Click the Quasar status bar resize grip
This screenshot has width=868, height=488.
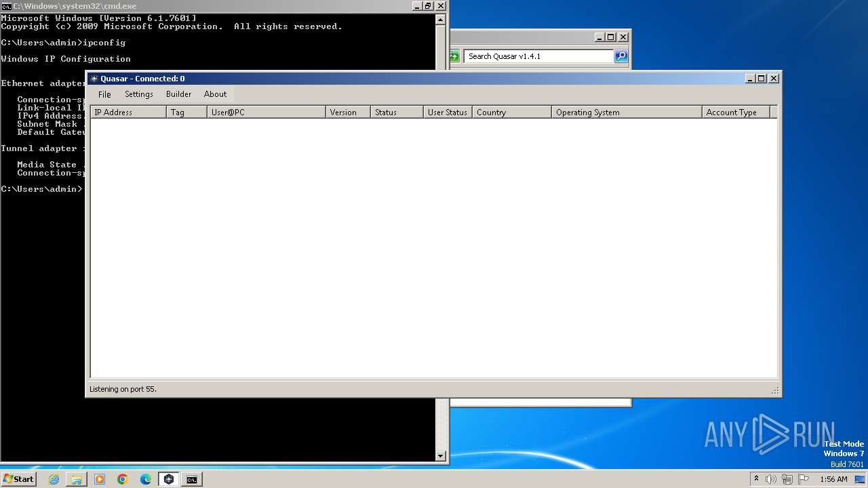775,390
